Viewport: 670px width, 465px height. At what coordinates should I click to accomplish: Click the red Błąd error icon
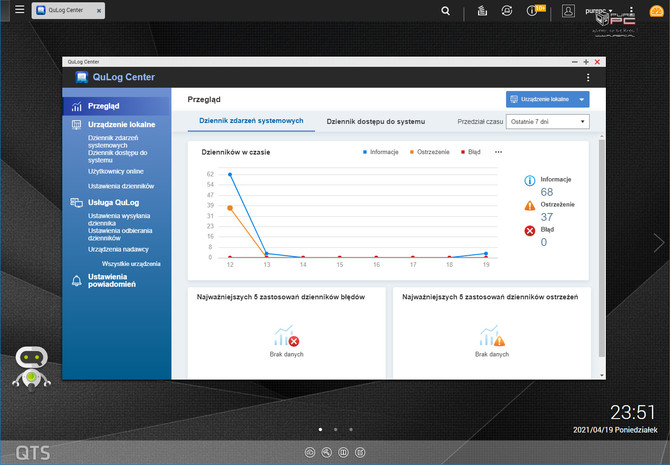529,231
